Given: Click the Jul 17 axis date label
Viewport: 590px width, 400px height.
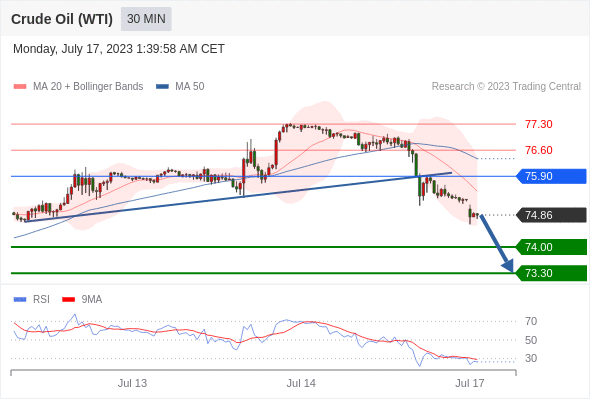Looking at the screenshot, I should click(x=470, y=383).
